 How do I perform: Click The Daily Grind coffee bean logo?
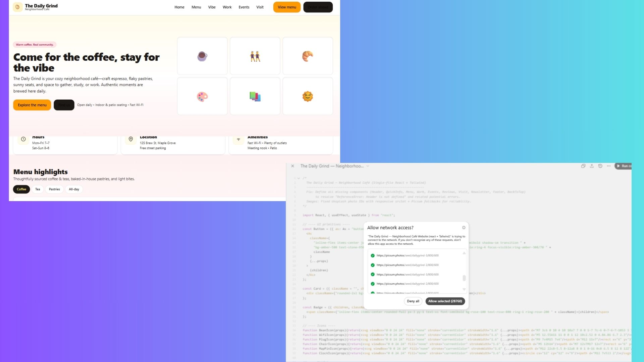point(18,7)
